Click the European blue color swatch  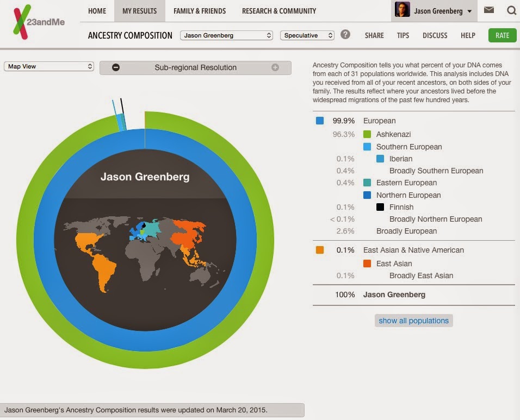(320, 121)
